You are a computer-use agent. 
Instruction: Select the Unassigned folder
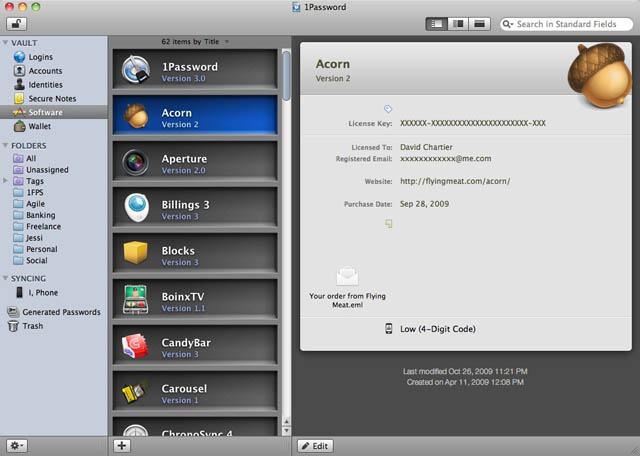[x=47, y=169]
